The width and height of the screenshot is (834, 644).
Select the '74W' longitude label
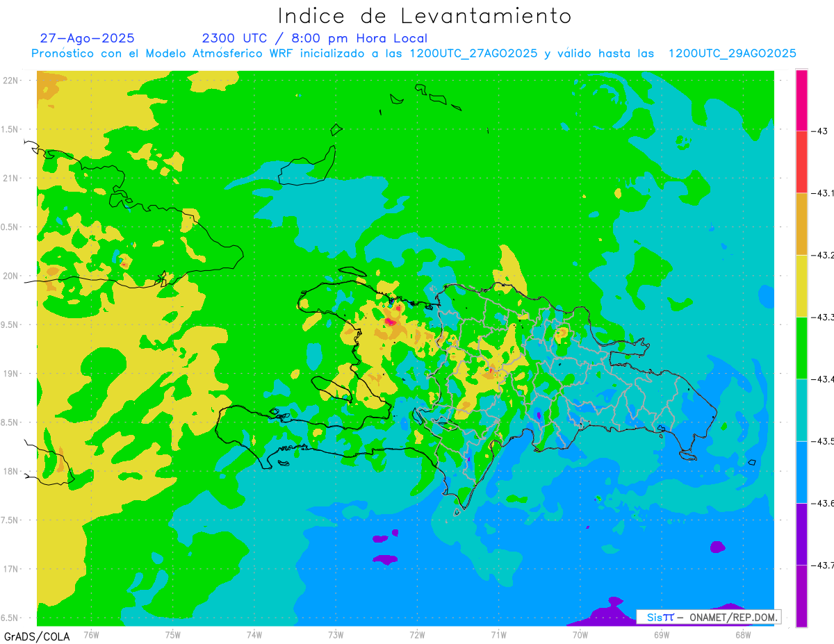point(254,636)
